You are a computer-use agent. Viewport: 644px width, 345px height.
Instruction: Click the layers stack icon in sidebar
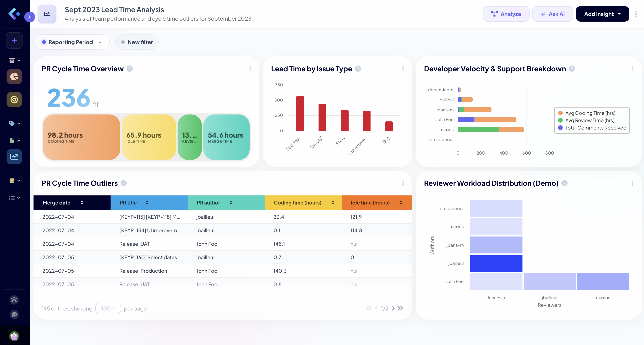coord(14,300)
